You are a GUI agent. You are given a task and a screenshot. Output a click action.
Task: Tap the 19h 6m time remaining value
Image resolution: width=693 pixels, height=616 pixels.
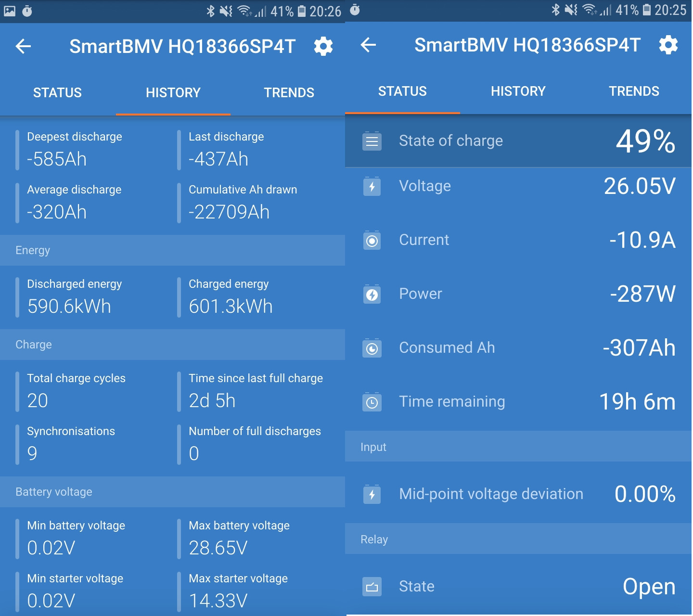637,402
